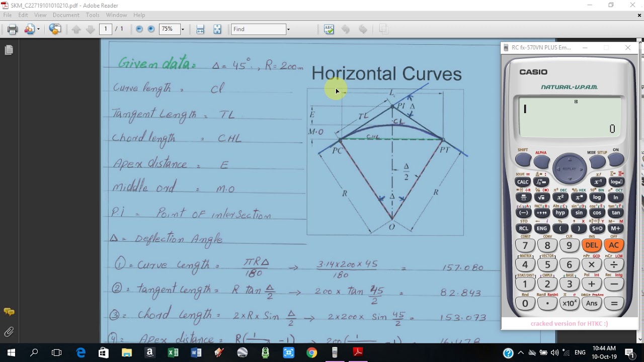Viewport: 644px width, 362px height.
Task: Click the log key
Action: (597, 198)
